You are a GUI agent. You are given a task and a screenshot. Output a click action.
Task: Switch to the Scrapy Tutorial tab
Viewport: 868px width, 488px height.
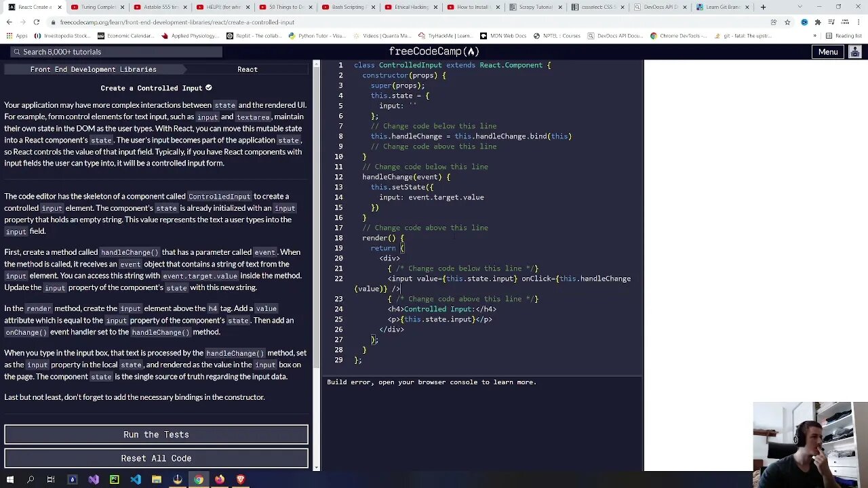point(534,7)
